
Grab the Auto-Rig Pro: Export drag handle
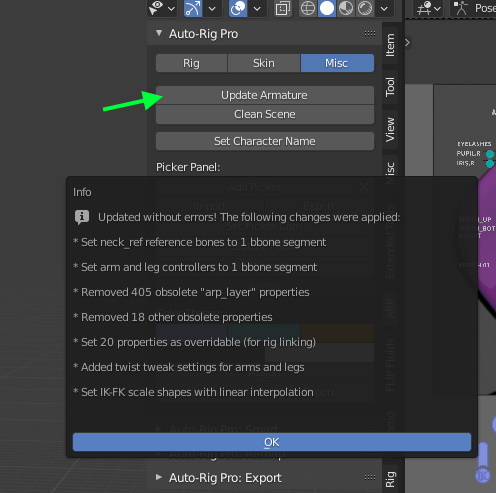coord(370,477)
